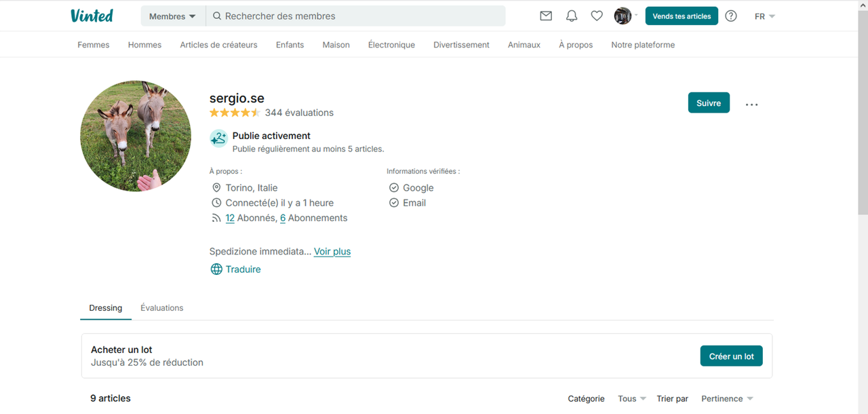Click the Voir plus link
Screen dimensions: 868x414
332,251
